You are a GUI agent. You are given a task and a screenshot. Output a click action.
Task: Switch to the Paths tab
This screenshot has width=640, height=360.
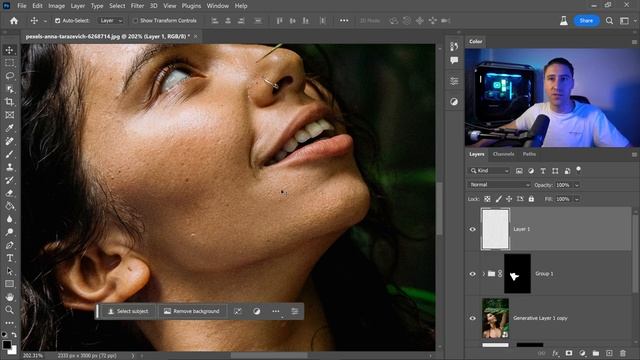[x=529, y=154]
